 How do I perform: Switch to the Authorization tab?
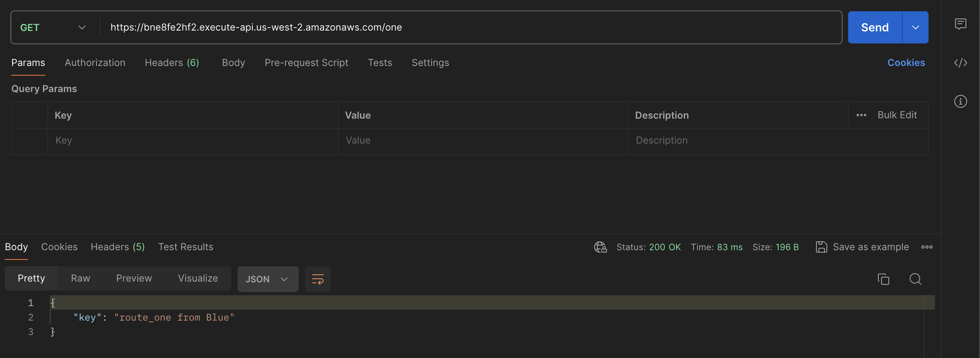tap(95, 63)
